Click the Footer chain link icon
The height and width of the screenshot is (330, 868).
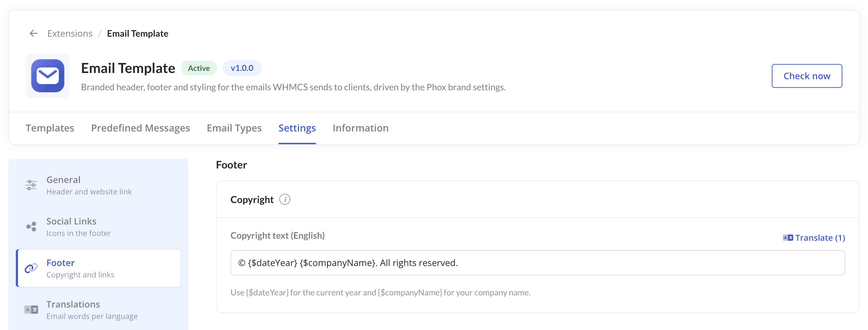click(x=31, y=268)
